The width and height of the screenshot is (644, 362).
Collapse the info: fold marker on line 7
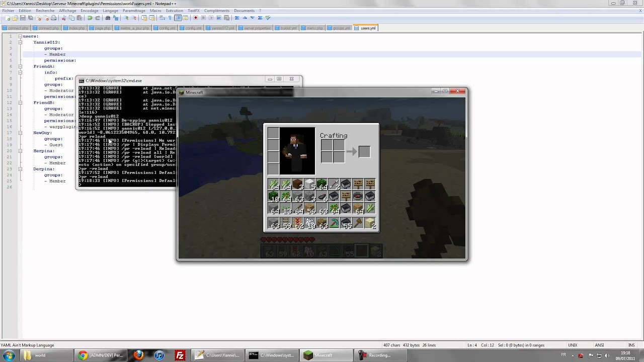coord(21,72)
